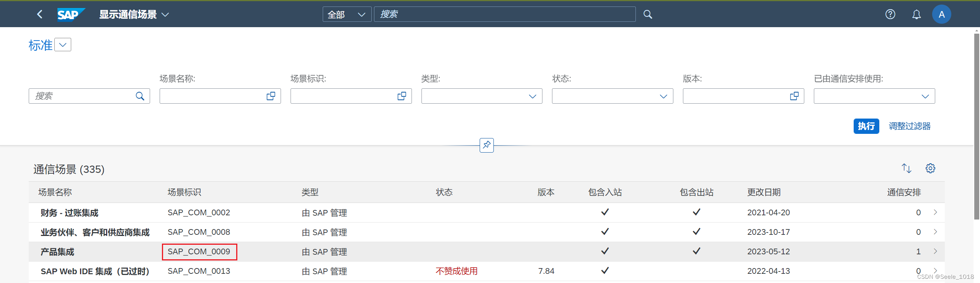Open 调整过滤器 link
Image resolution: width=980 pixels, height=283 pixels.
[x=910, y=126]
